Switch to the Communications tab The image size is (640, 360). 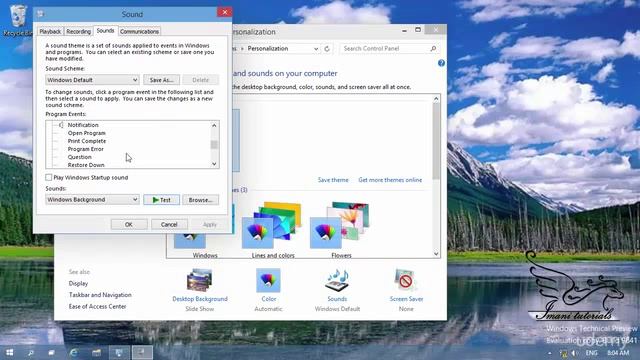(x=139, y=31)
